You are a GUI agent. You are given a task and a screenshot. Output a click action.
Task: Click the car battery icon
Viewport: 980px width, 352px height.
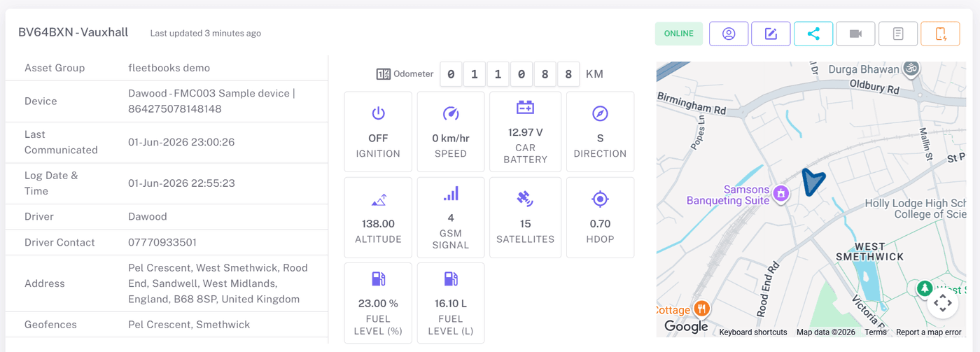(x=525, y=107)
